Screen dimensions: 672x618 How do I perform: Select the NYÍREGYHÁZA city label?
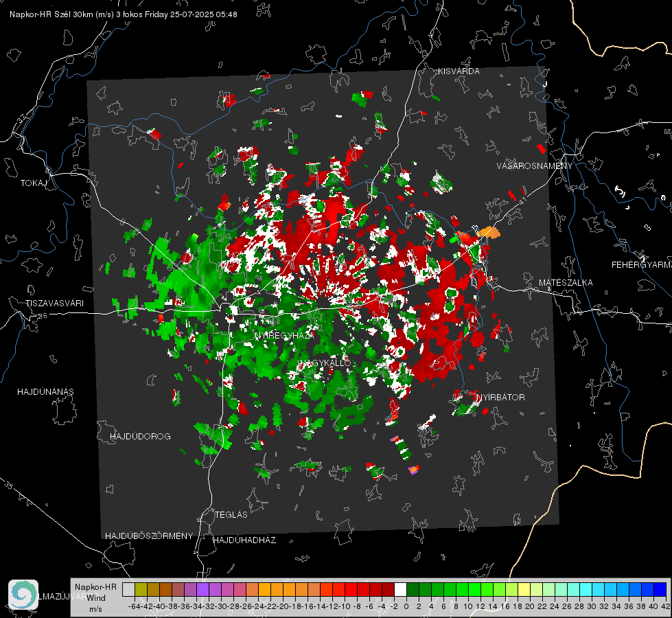(x=285, y=335)
